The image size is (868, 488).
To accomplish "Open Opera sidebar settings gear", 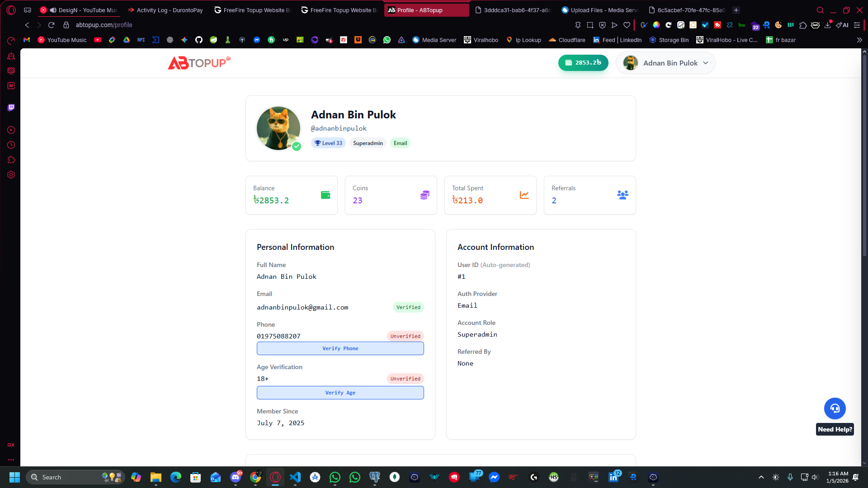I will pos(11,175).
